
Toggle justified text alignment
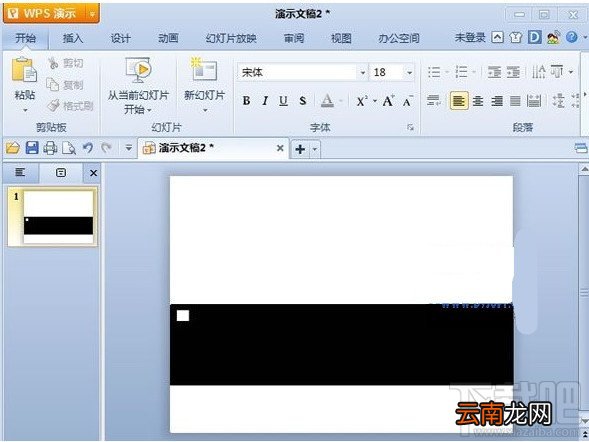click(x=515, y=101)
